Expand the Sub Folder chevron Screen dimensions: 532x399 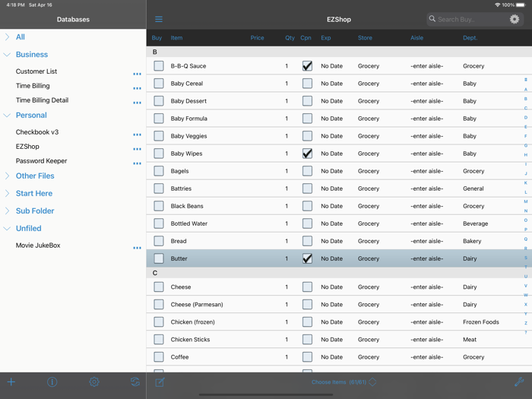7,211
